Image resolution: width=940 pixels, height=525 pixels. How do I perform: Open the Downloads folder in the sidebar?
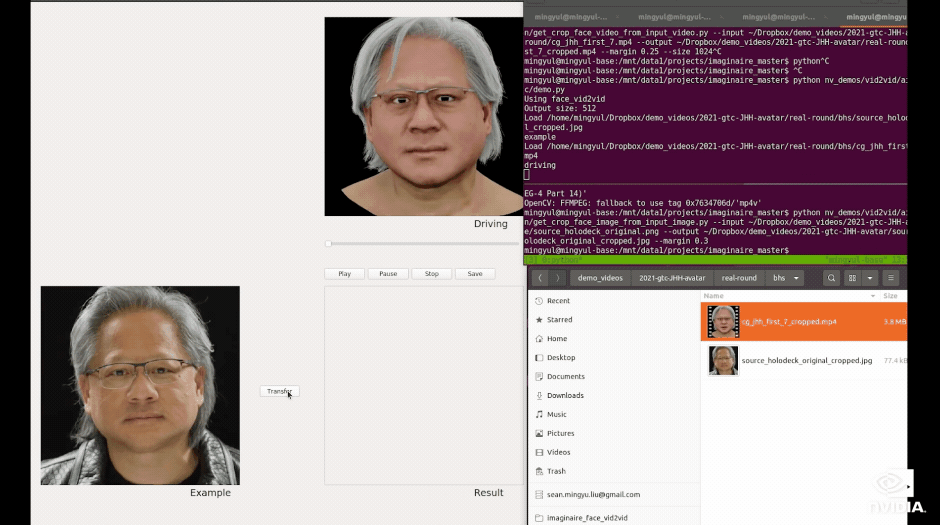coord(564,396)
